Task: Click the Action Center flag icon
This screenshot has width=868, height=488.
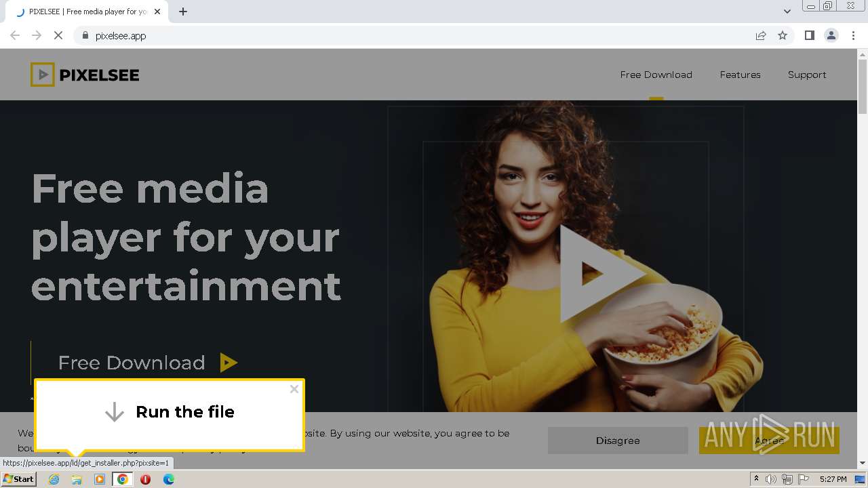Action: [x=804, y=479]
